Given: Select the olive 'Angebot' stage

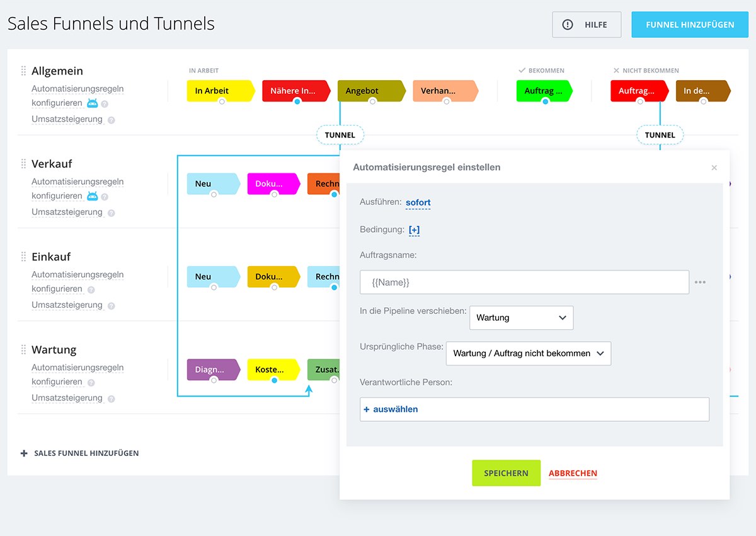Looking at the screenshot, I should tap(371, 91).
